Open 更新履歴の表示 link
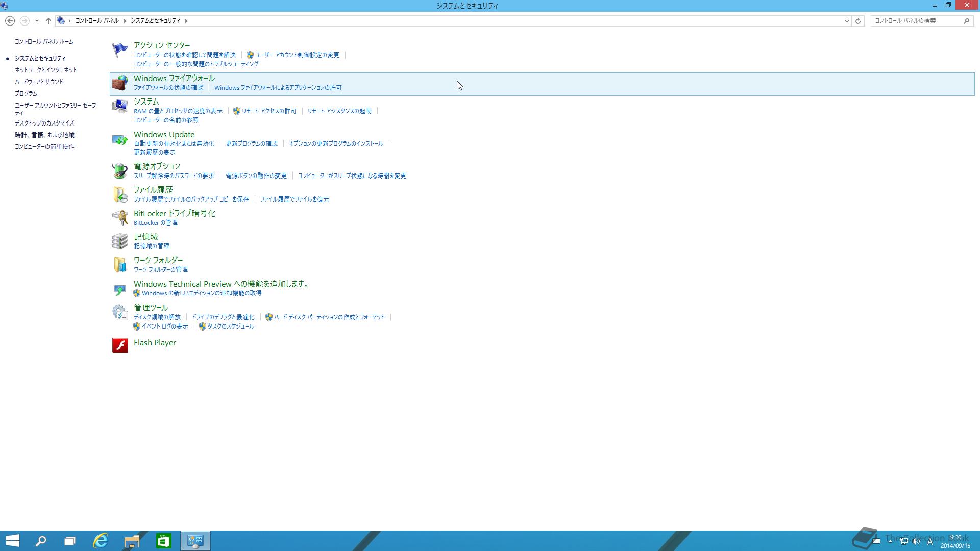Image resolution: width=980 pixels, height=551 pixels. click(x=155, y=153)
